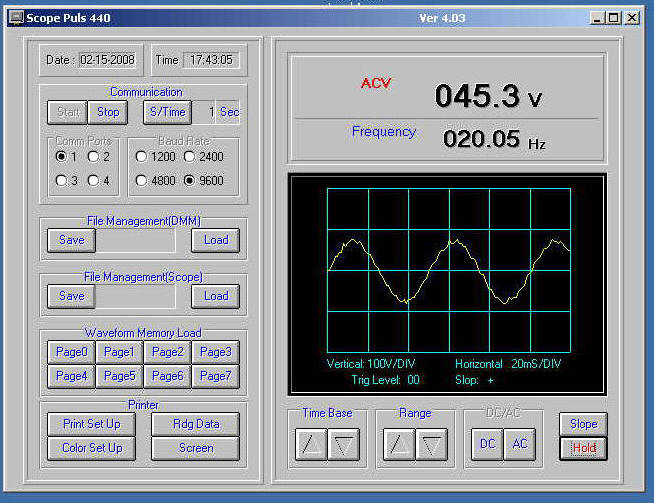Viewport: 654px width, 503px height.
Task: Click the S/Time button
Action: click(x=167, y=112)
